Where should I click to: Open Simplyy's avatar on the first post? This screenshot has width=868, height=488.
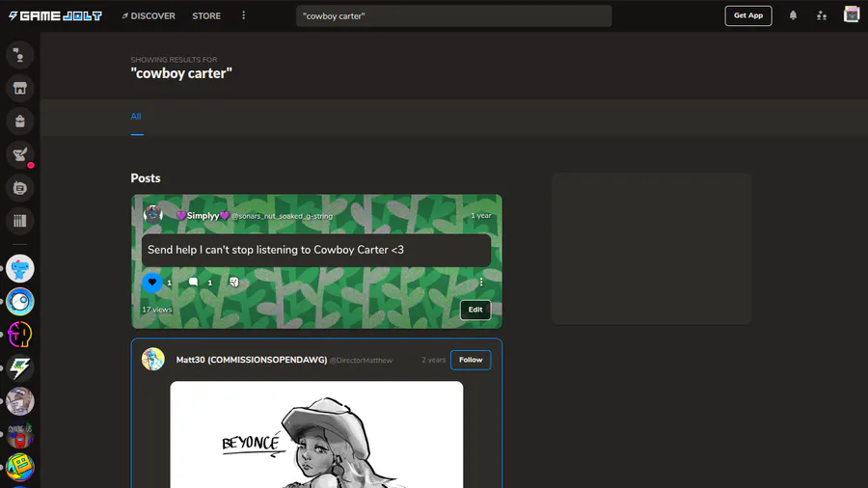coord(153,213)
